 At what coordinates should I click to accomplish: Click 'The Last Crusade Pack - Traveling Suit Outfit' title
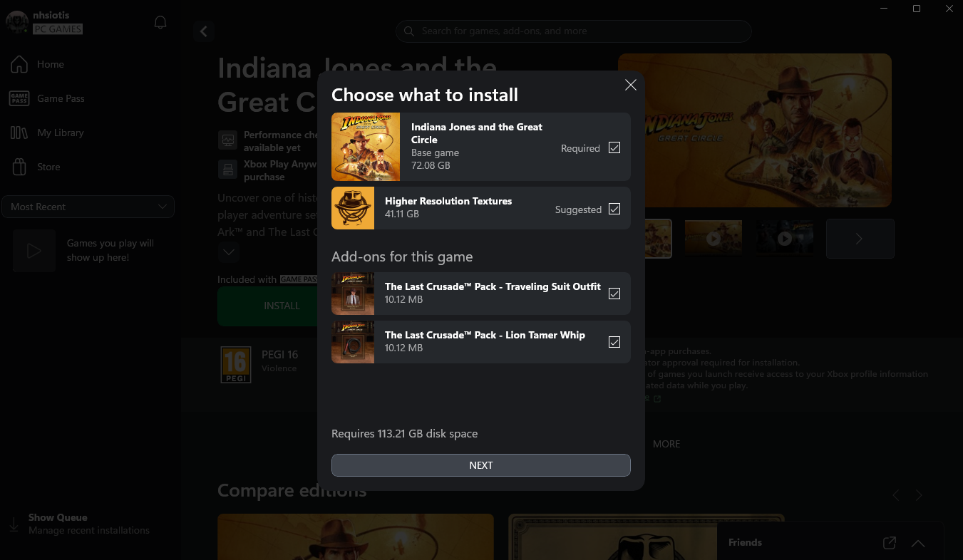(x=493, y=286)
